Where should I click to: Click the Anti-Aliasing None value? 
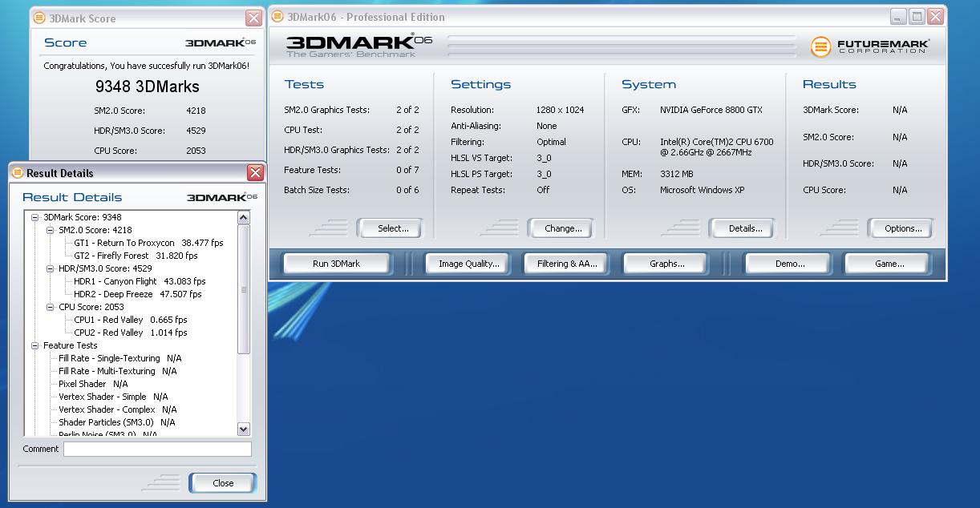click(547, 126)
